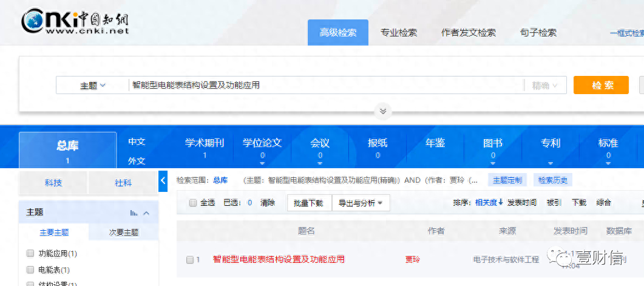Image resolution: width=644 pixels, height=286 pixels.
Task: Click the 主题定制 button
Action: tap(507, 180)
